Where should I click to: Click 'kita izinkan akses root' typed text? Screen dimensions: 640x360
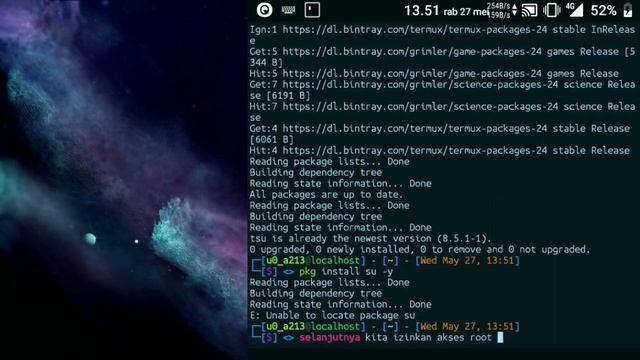428,338
